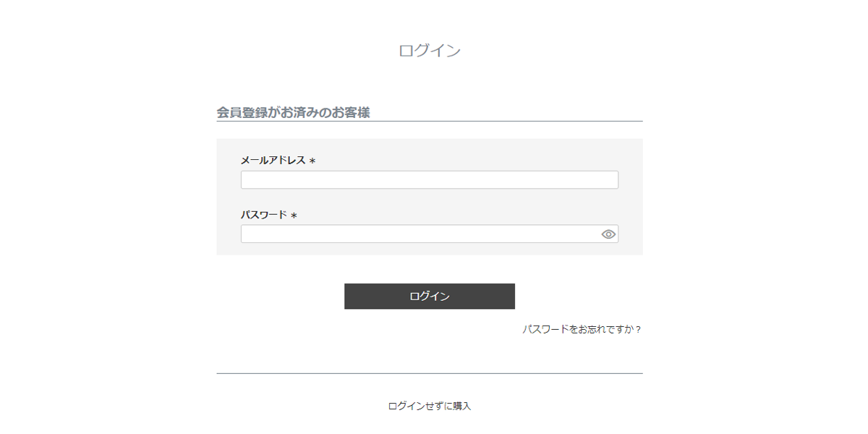
Task: Click the パスワード field label
Action: coord(264,215)
